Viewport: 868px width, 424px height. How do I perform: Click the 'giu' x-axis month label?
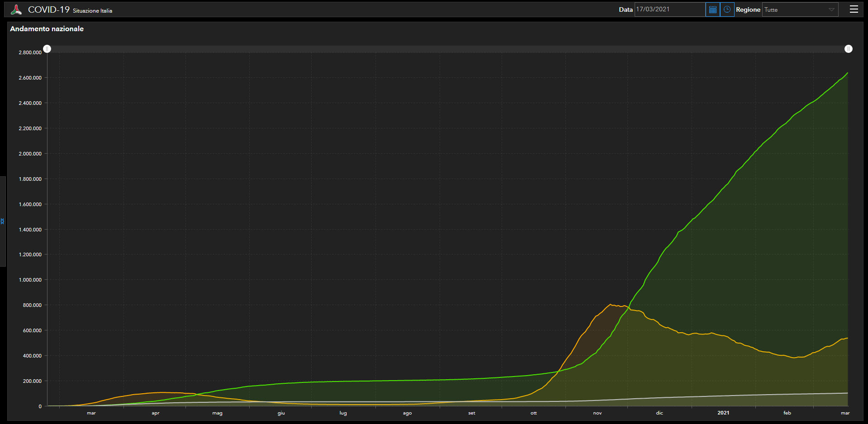click(x=281, y=413)
